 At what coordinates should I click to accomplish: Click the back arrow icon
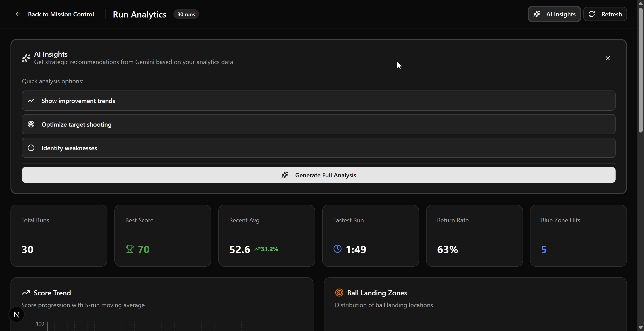tap(18, 14)
